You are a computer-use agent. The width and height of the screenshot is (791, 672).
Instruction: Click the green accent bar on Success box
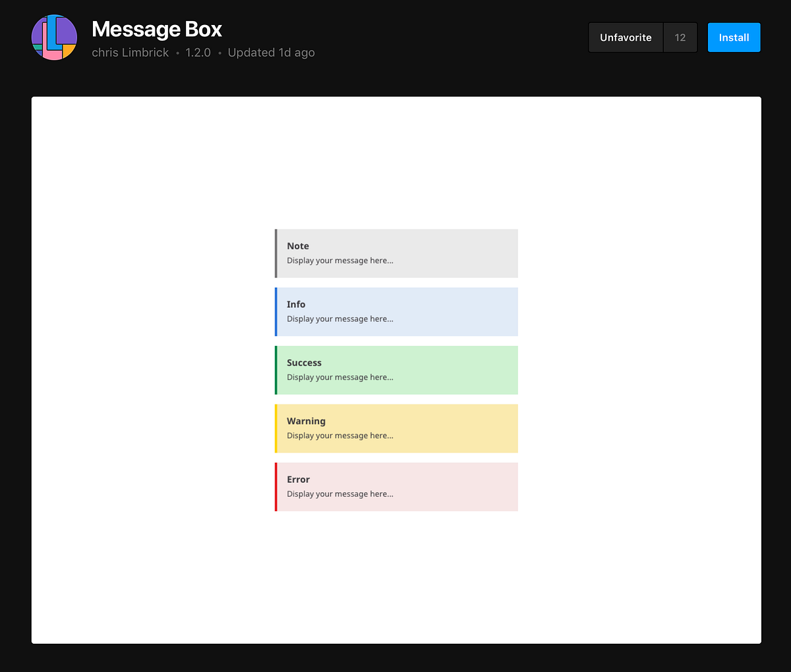coord(276,370)
